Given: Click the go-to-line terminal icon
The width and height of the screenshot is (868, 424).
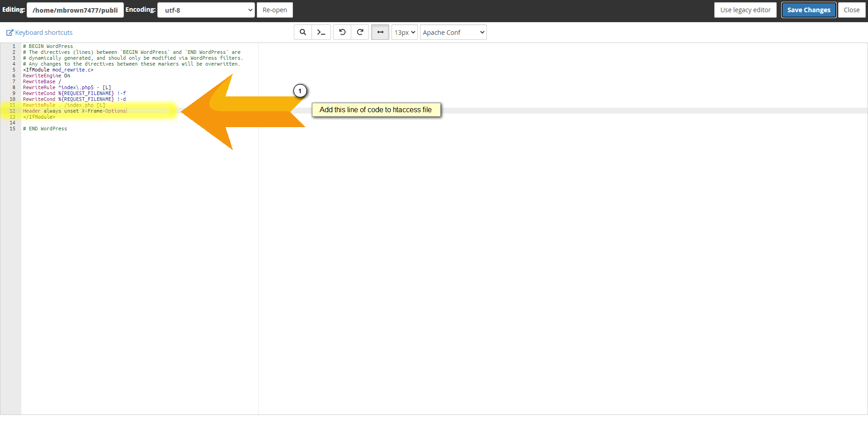Looking at the screenshot, I should pyautogui.click(x=321, y=32).
